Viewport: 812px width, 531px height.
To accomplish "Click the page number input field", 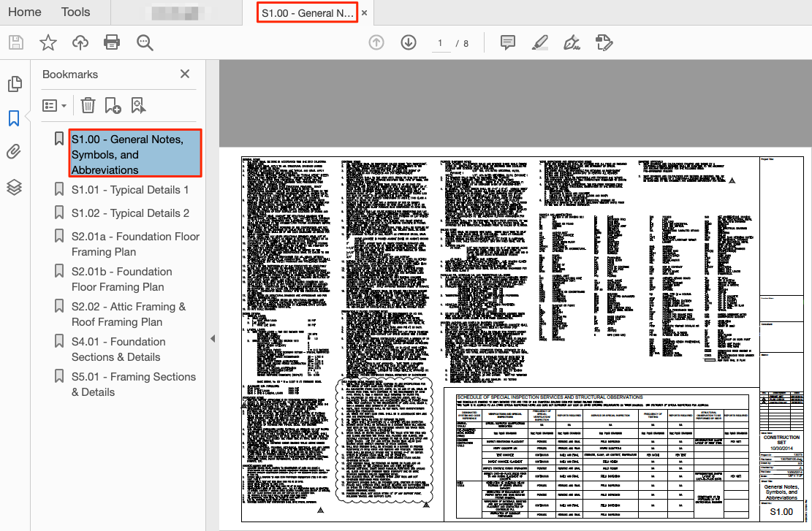I will 441,43.
